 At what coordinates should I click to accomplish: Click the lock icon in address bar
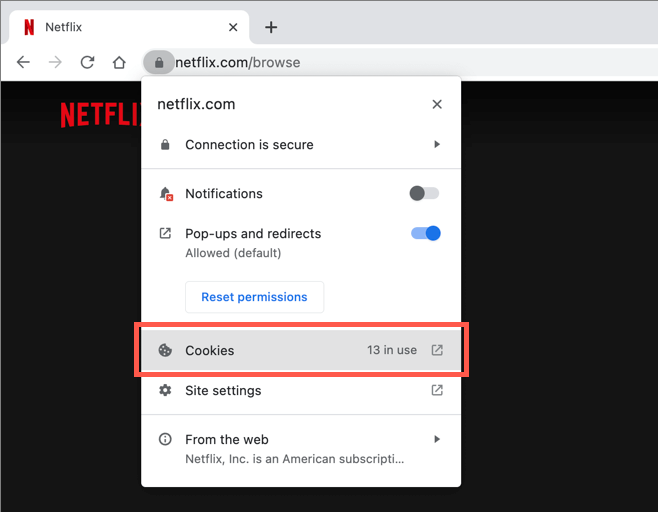[x=159, y=63]
